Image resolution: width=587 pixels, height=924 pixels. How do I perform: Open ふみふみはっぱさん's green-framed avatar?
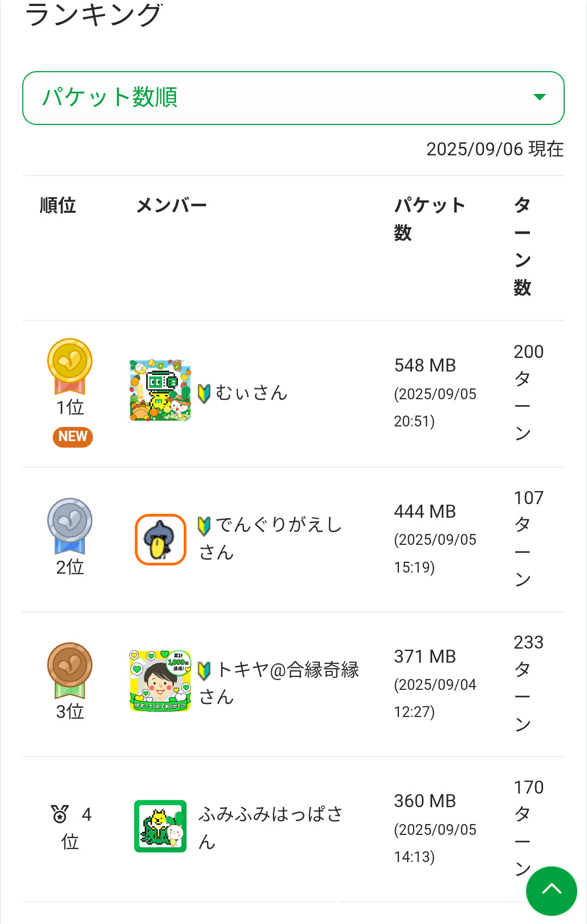160,826
